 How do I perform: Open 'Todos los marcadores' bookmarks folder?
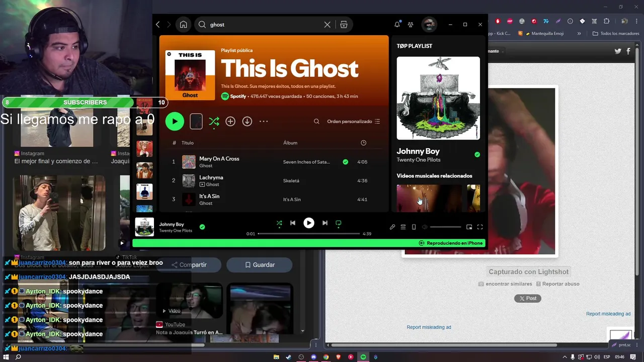616,34
